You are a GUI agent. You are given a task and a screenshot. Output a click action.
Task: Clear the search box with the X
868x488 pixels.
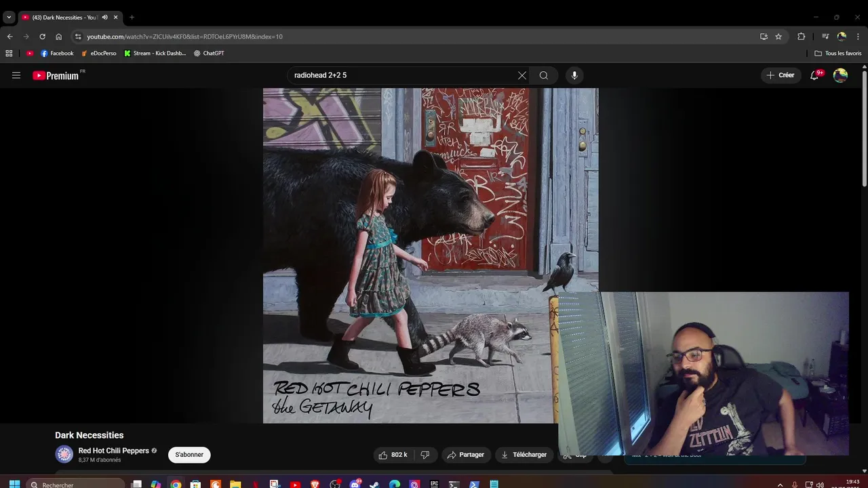[x=522, y=75]
